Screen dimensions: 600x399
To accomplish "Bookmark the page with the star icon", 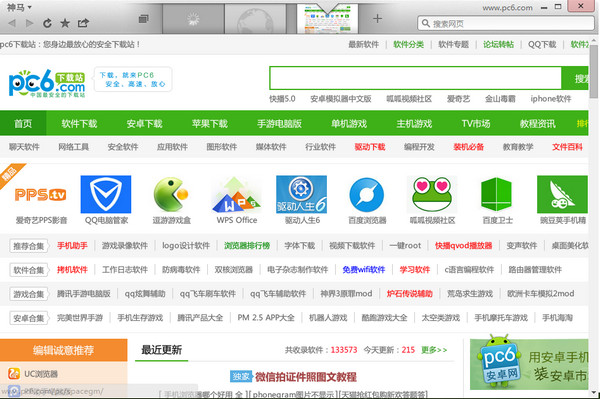I will (x=65, y=23).
